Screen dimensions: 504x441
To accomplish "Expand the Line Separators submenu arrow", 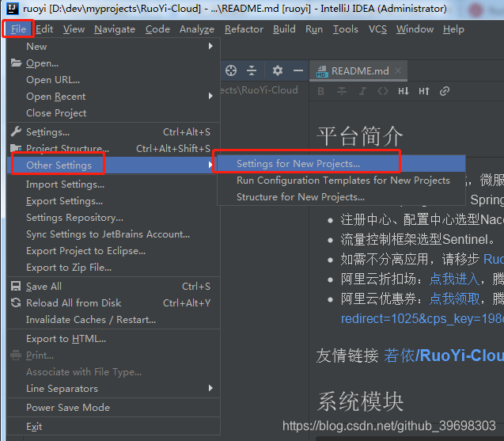I will tap(210, 388).
